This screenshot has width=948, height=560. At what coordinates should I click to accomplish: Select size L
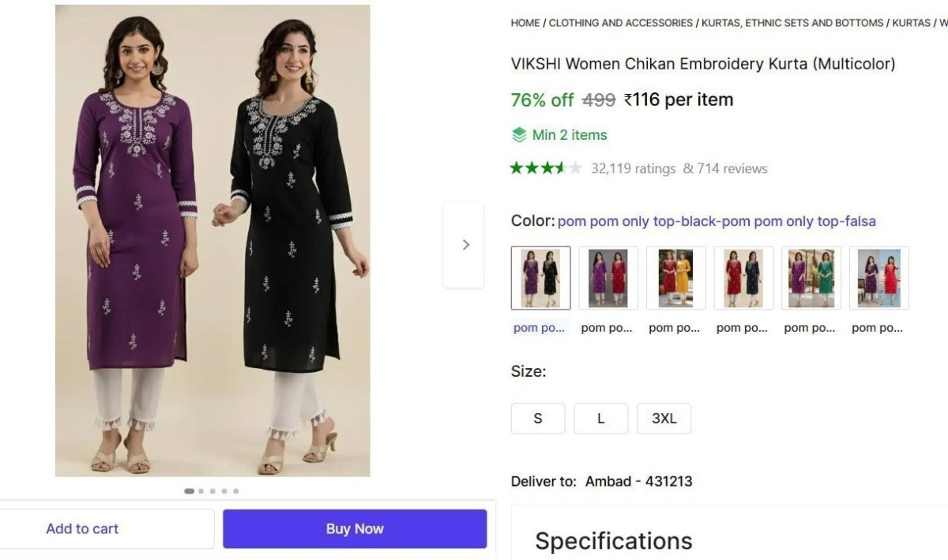click(x=601, y=419)
